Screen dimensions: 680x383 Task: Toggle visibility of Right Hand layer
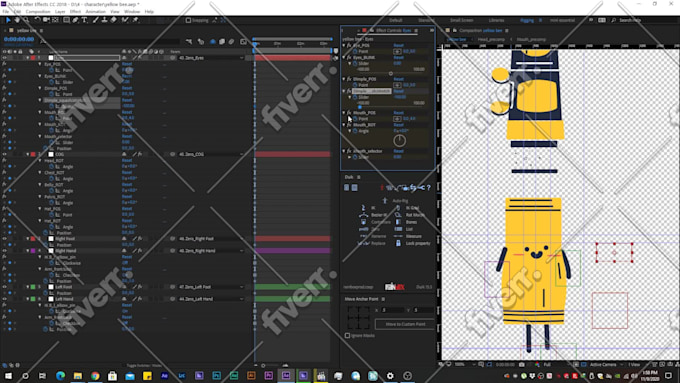(x=4, y=251)
